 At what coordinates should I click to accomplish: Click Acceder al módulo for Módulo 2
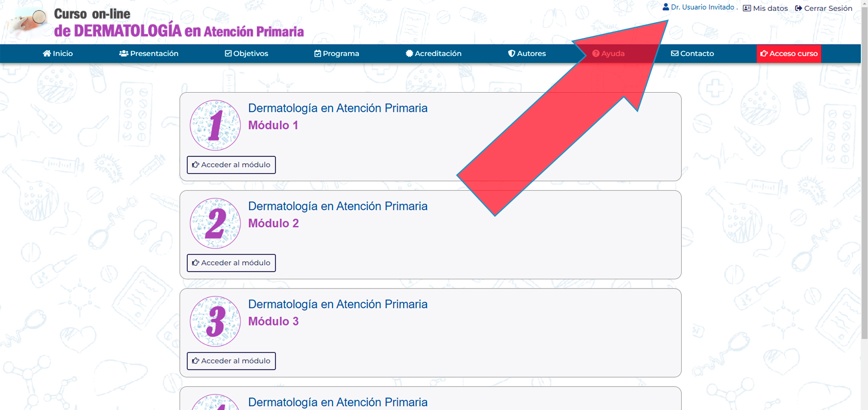231,263
